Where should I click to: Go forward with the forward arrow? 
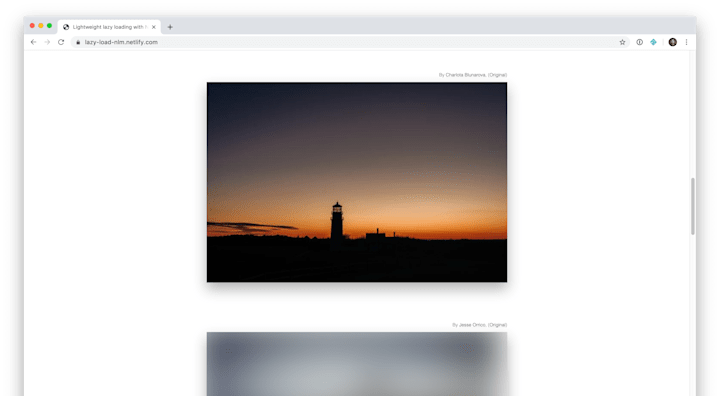click(x=47, y=42)
